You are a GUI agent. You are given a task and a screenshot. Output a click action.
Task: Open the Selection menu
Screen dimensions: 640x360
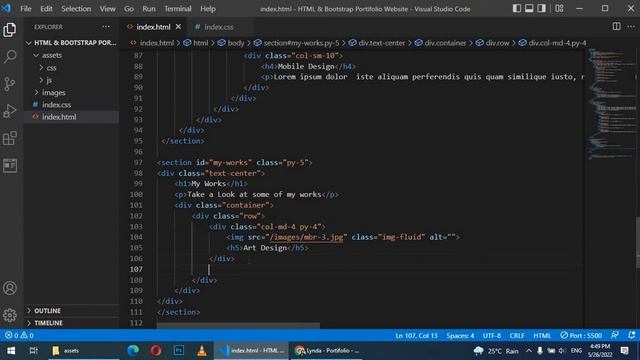point(76,9)
